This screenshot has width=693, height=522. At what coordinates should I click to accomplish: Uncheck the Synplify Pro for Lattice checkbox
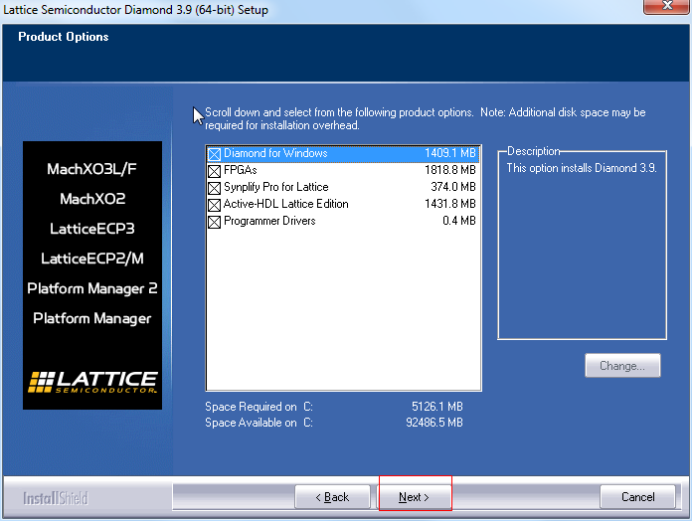tap(214, 188)
